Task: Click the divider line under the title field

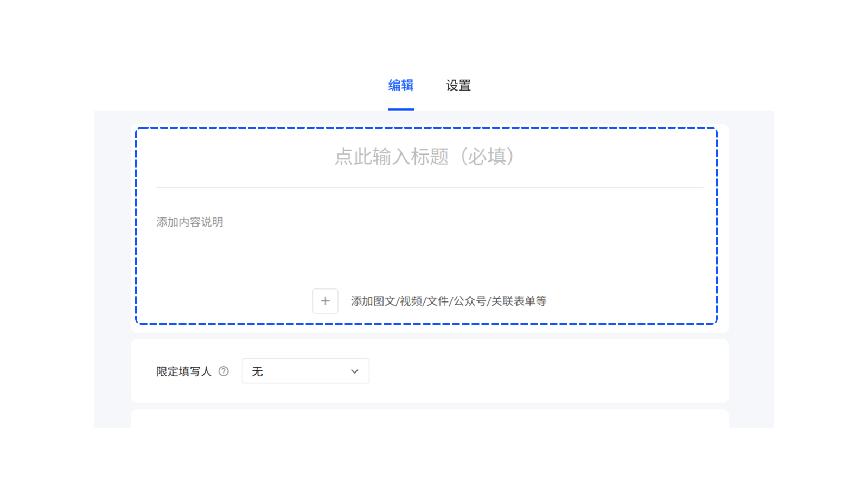Action: (429, 186)
